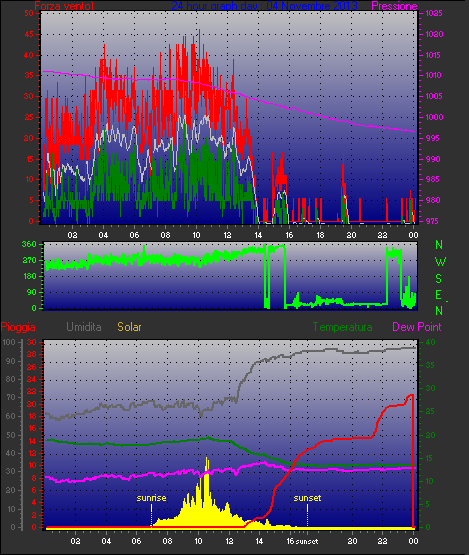Click the green 40 temperature axis value
The height and width of the screenshot is (555, 469).
pos(430,342)
